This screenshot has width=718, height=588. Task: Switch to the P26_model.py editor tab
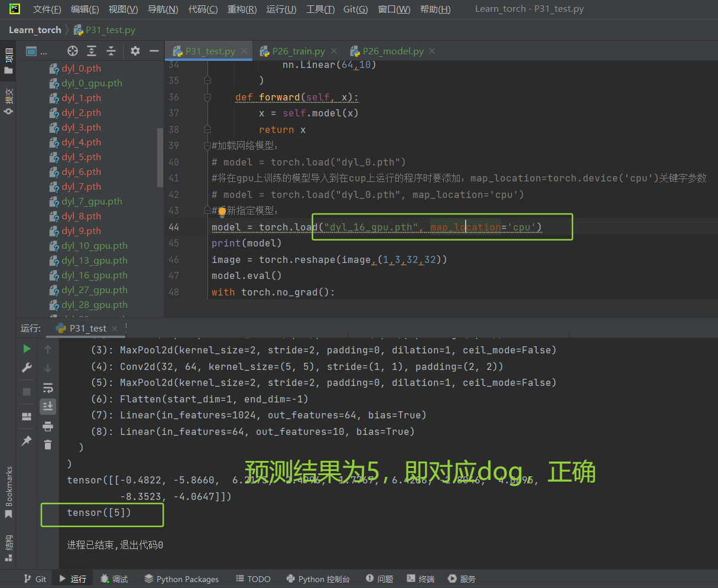tap(393, 51)
